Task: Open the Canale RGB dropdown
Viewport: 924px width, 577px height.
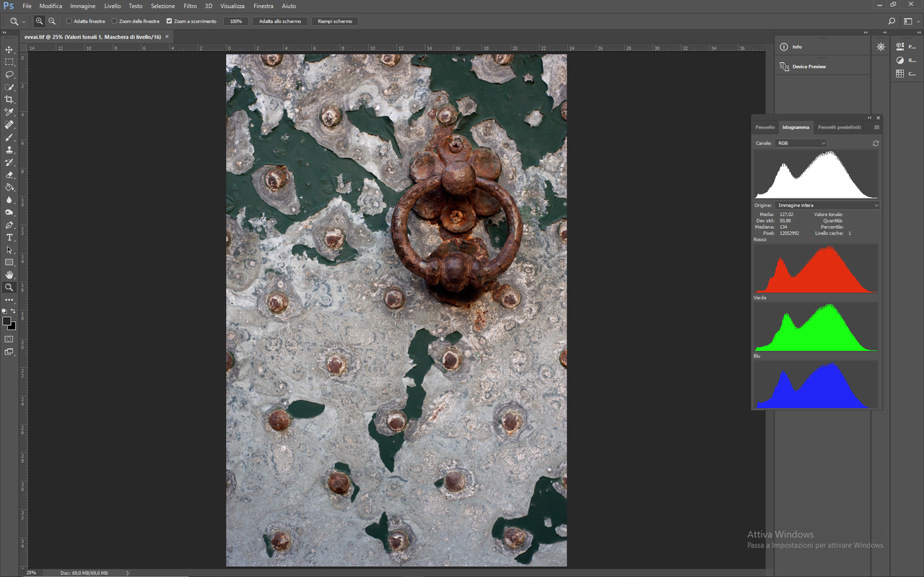Action: (x=800, y=143)
